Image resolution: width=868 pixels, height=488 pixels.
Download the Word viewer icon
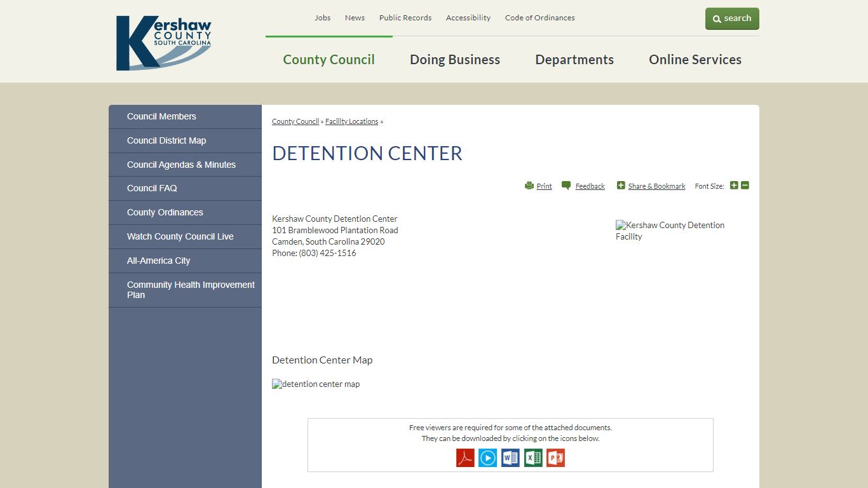[x=510, y=457]
